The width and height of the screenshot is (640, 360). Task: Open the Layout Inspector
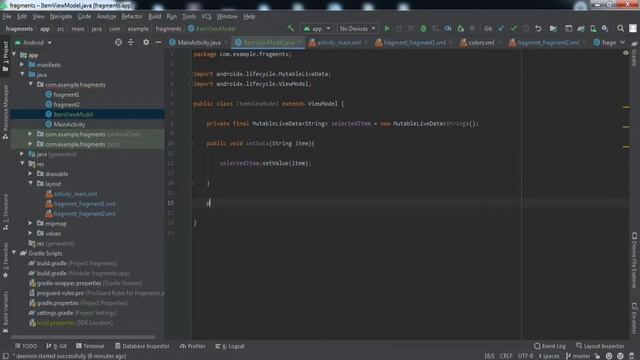click(x=600, y=346)
